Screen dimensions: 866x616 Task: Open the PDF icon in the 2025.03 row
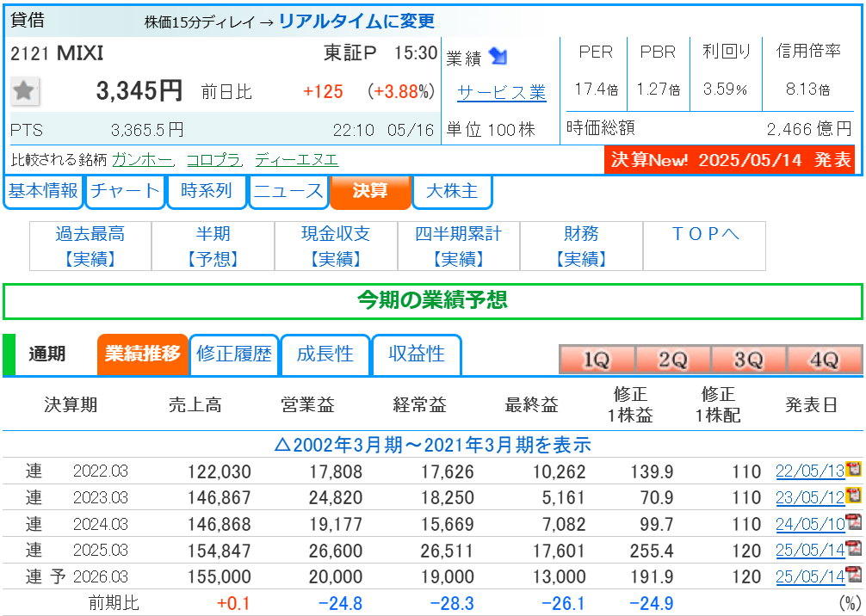tap(854, 549)
